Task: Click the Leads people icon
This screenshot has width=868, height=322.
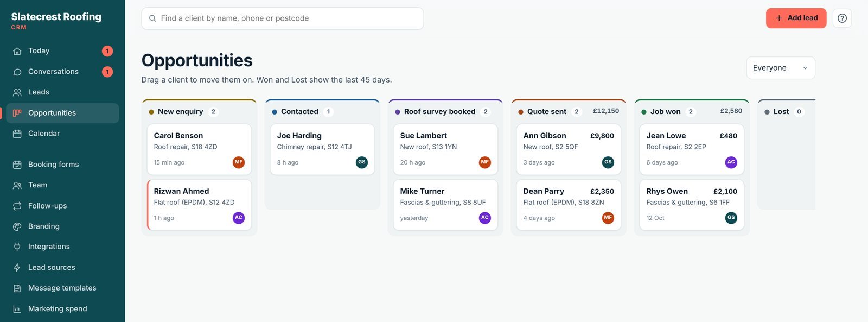Action: (17, 92)
